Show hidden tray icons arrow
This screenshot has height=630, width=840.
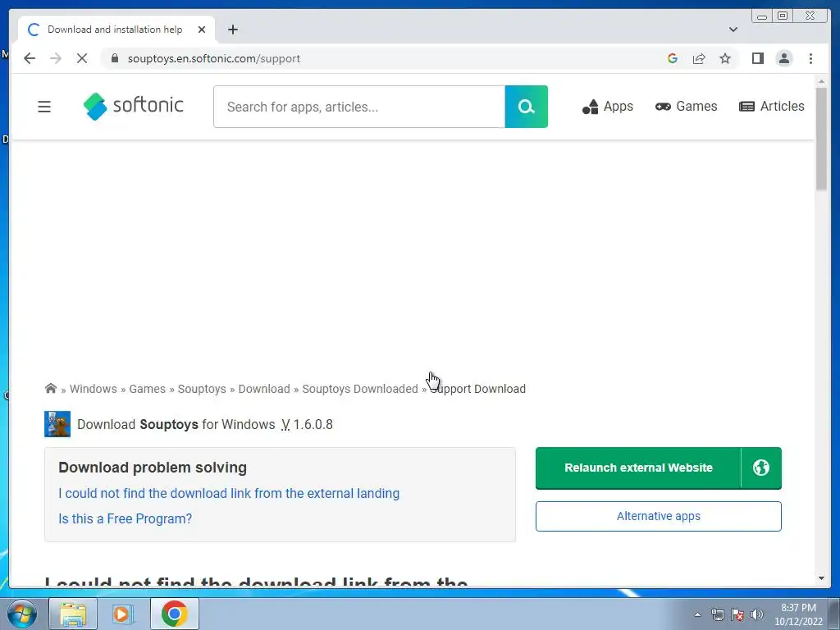tap(697, 614)
